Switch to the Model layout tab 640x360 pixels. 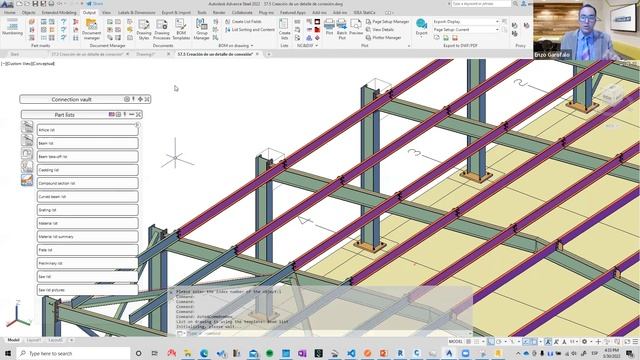pyautogui.click(x=13, y=340)
